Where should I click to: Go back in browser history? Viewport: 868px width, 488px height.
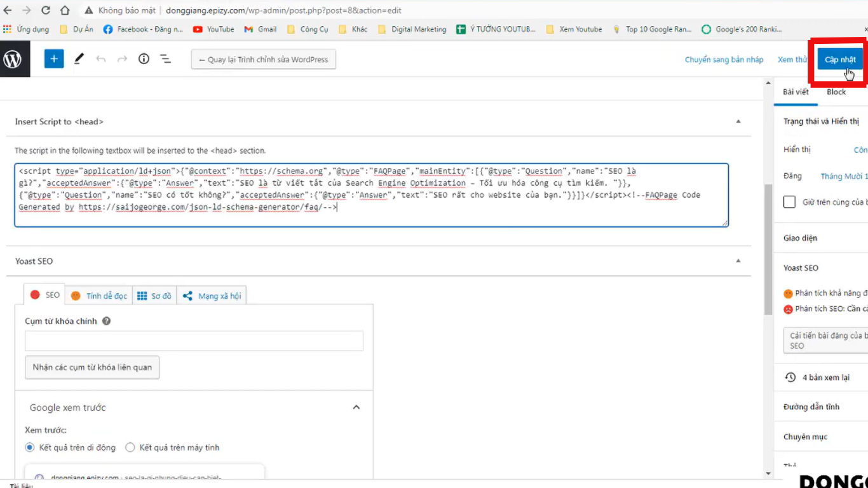click(x=8, y=10)
